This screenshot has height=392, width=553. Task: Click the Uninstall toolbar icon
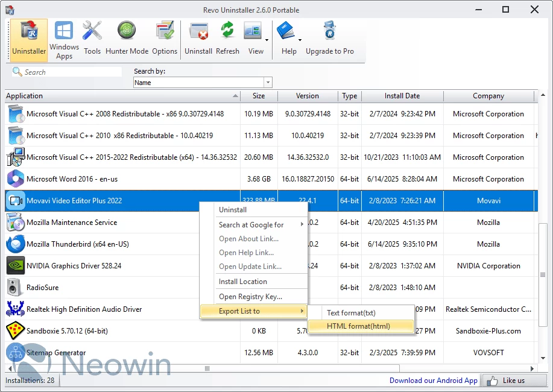tap(198, 31)
